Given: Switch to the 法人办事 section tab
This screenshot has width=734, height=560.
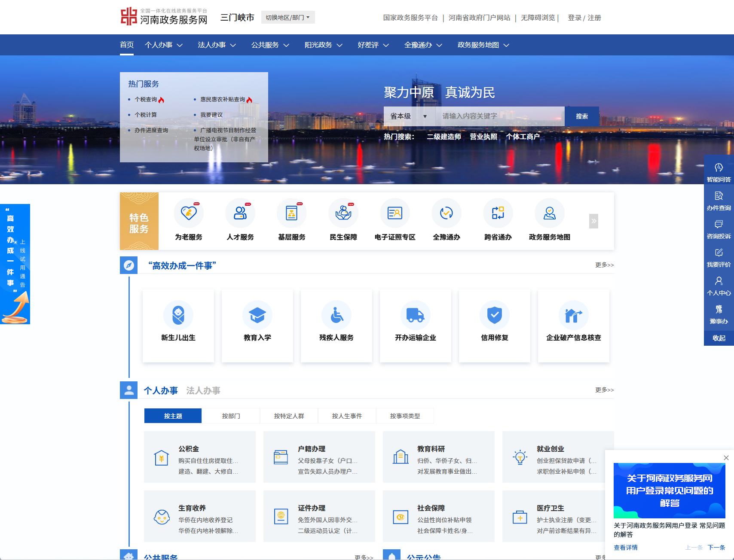Looking at the screenshot, I should pyautogui.click(x=203, y=390).
